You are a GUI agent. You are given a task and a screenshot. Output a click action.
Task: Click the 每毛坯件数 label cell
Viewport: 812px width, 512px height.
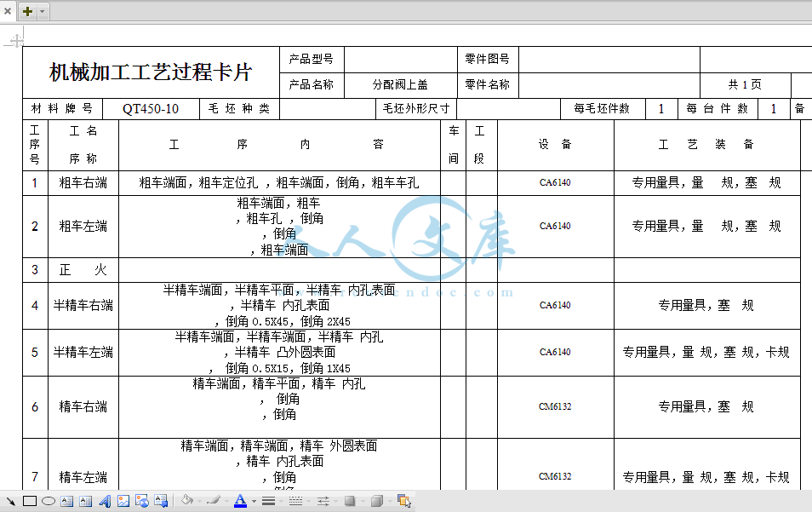tap(602, 109)
